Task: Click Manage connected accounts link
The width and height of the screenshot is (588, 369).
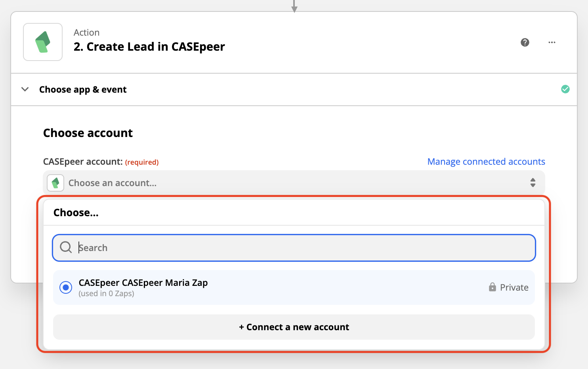Action: (x=486, y=162)
